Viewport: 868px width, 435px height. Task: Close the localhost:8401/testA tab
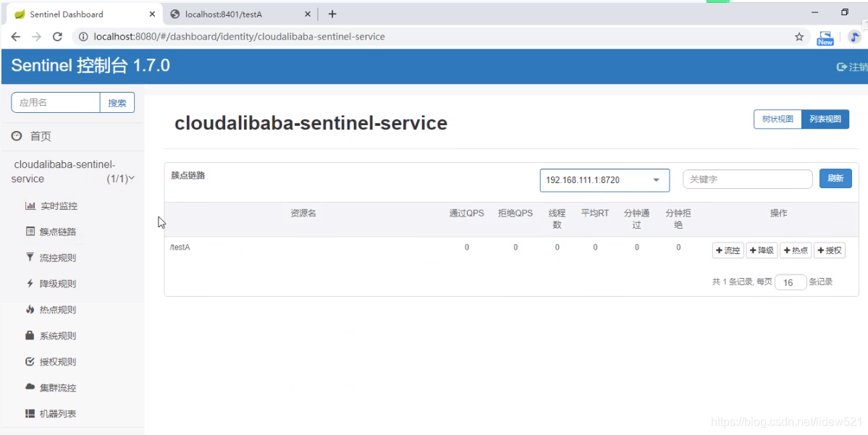pyautogui.click(x=308, y=14)
